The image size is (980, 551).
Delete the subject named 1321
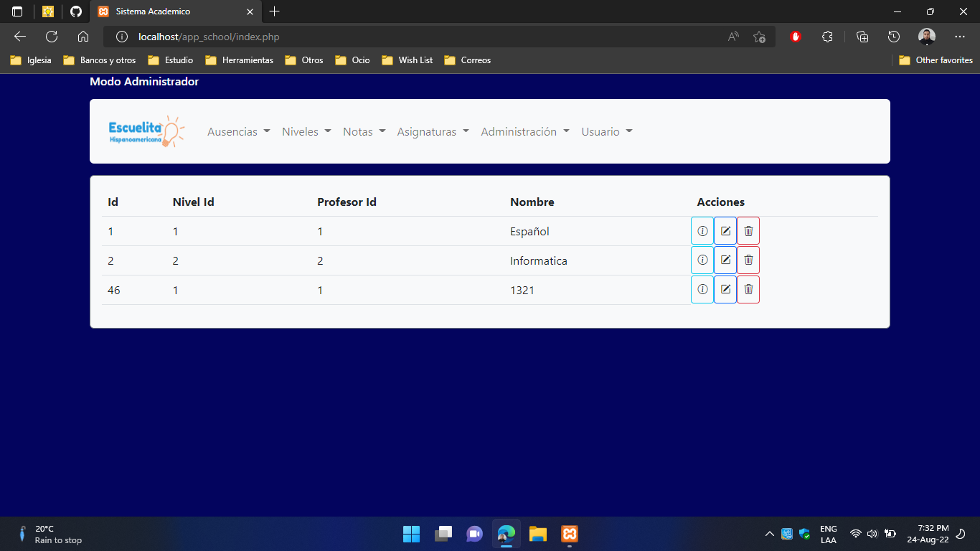tap(748, 289)
